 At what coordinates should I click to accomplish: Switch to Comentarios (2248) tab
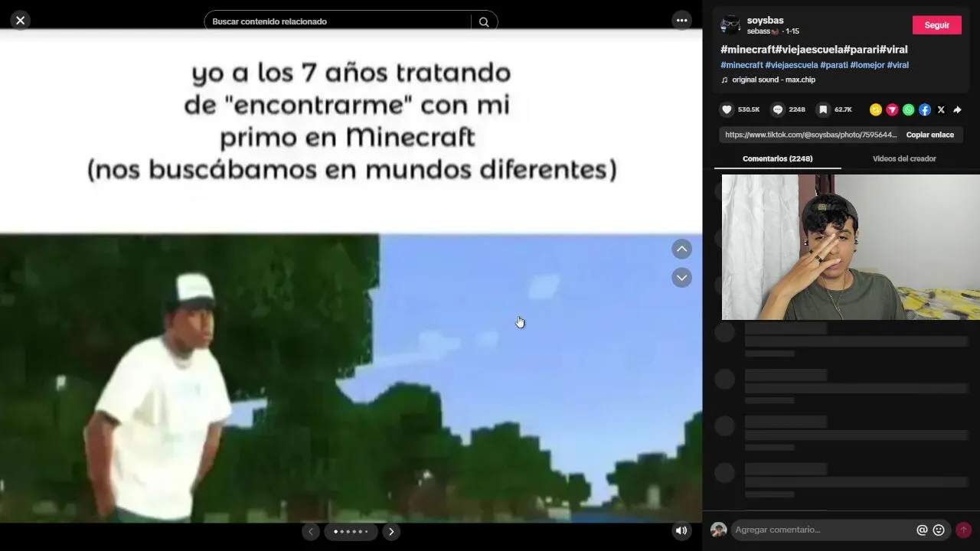point(778,158)
